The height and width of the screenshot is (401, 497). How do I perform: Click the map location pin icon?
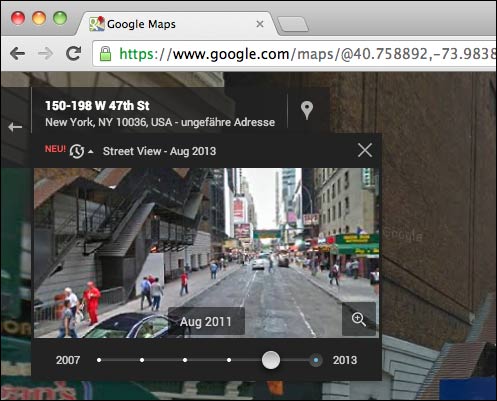pyautogui.click(x=307, y=110)
